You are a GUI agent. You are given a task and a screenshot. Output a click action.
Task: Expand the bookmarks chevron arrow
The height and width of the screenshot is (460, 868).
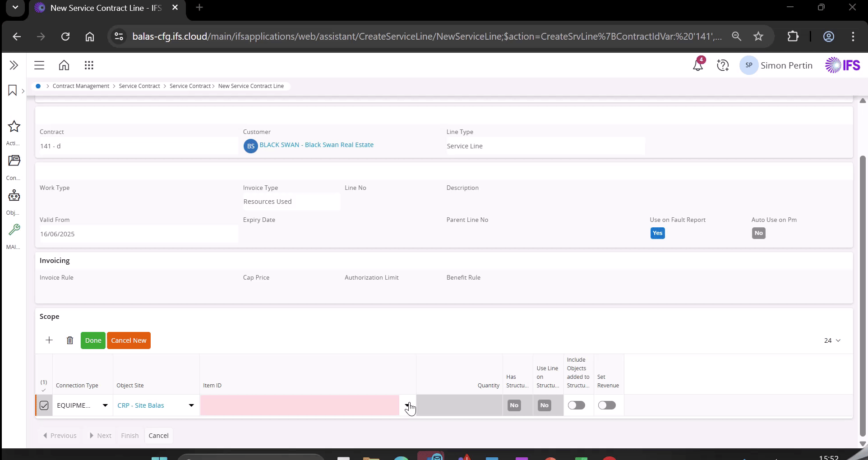[x=23, y=91]
